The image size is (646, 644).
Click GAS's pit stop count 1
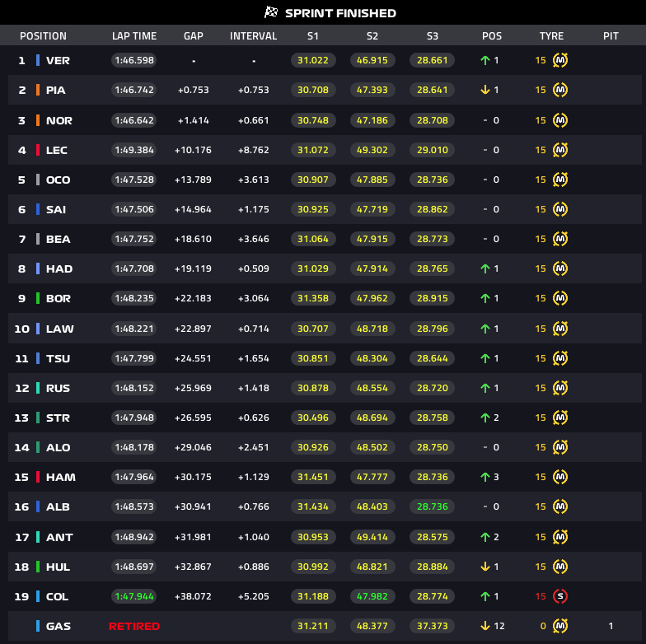point(611,626)
